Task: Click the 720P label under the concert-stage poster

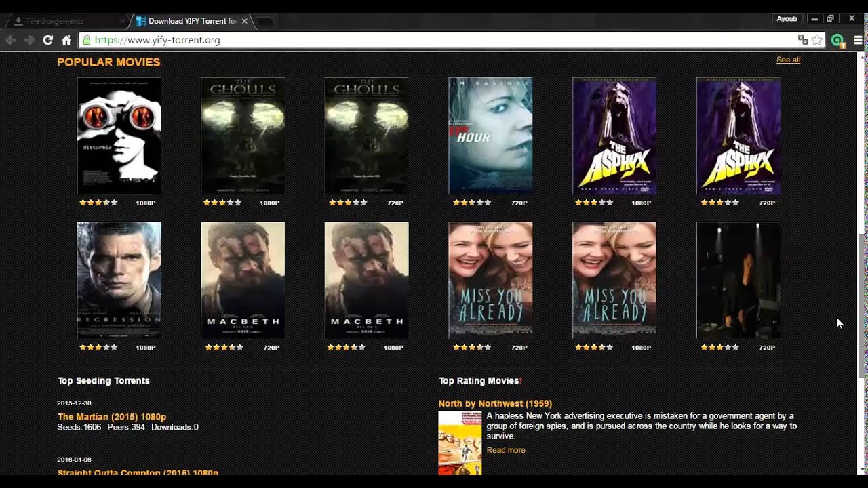Action: (x=767, y=348)
